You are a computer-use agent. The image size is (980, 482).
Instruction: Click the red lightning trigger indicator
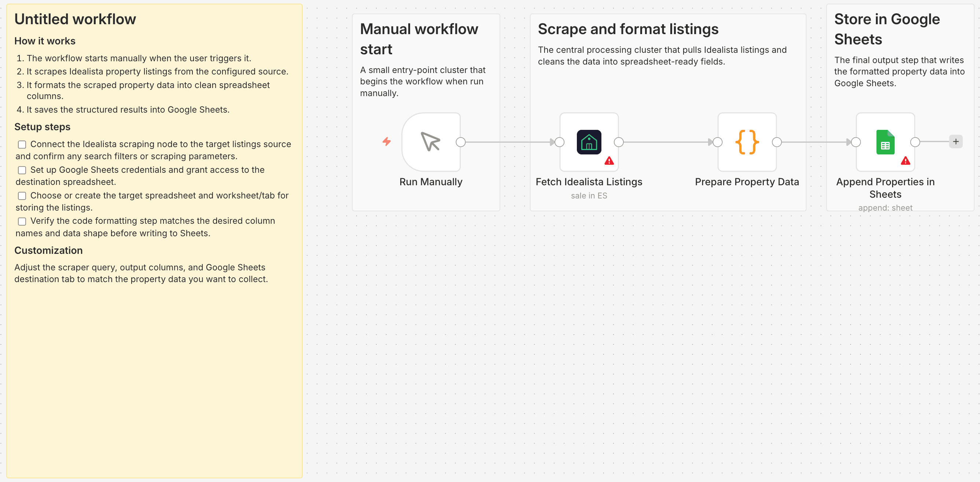pyautogui.click(x=387, y=142)
